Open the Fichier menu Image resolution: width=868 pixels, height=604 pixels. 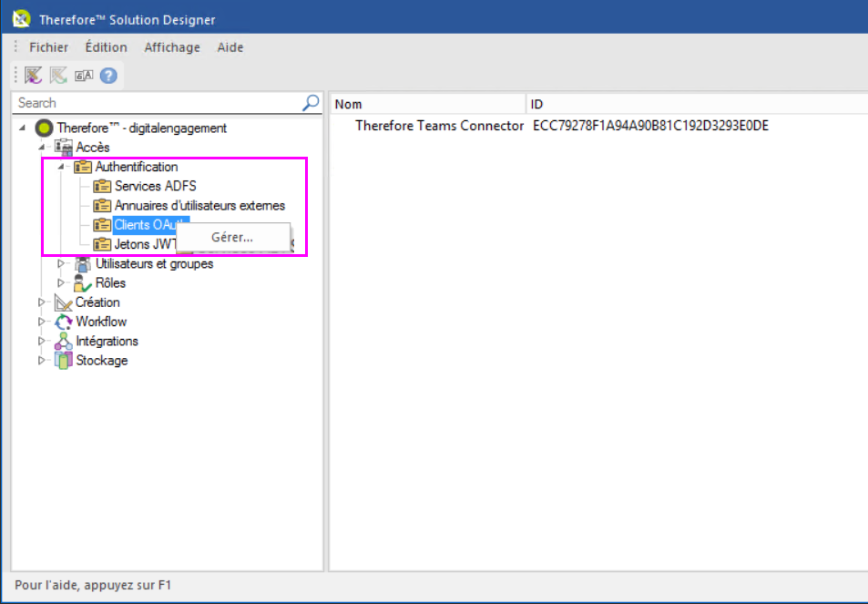[x=48, y=47]
